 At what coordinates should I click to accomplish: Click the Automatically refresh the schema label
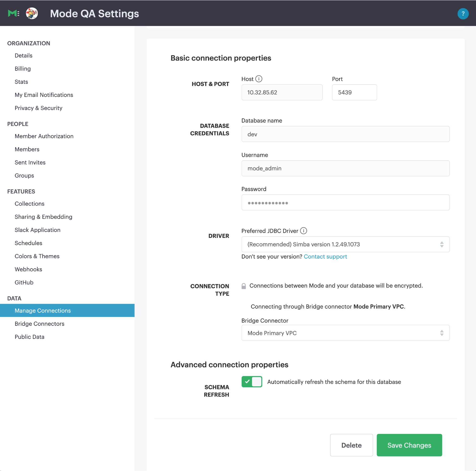tap(334, 382)
